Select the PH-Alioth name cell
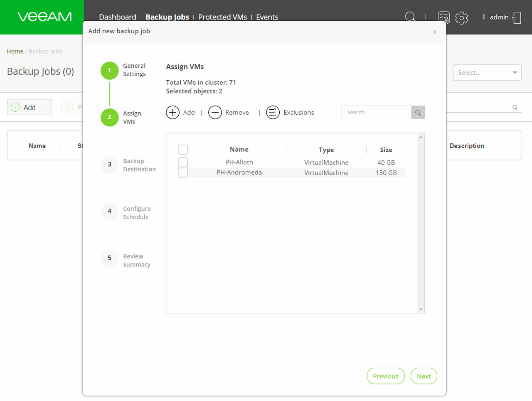This screenshot has width=532, height=401. [x=239, y=162]
